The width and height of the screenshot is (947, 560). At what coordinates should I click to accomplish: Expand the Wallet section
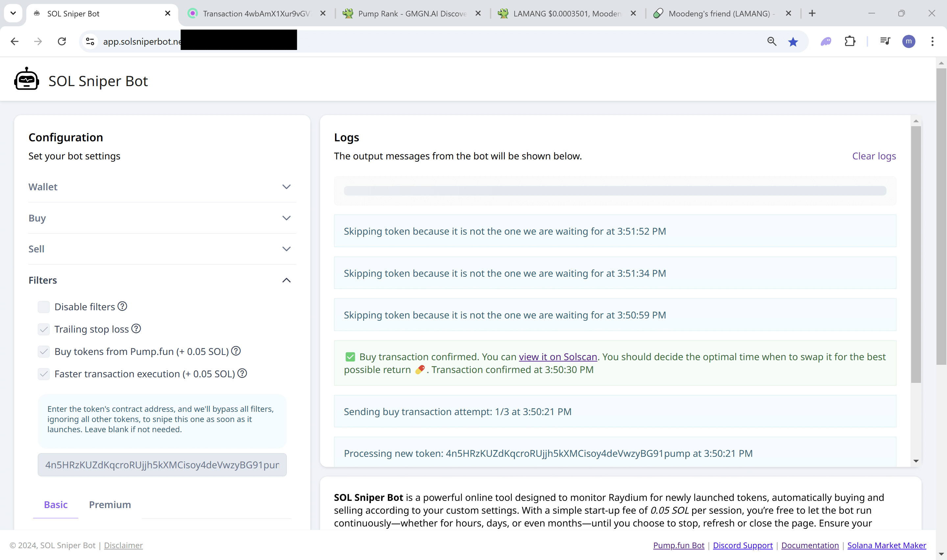(x=162, y=187)
